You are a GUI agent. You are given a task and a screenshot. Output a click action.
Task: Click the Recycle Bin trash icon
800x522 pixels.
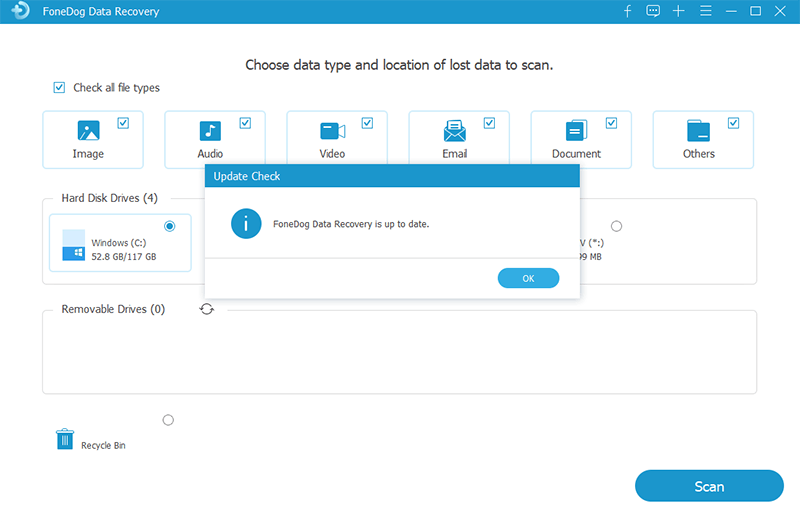click(65, 439)
